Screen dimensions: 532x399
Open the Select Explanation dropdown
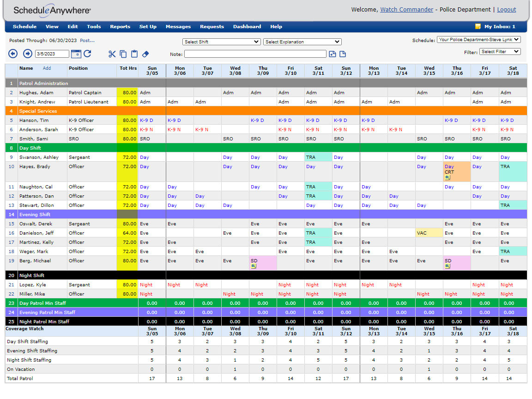click(302, 42)
